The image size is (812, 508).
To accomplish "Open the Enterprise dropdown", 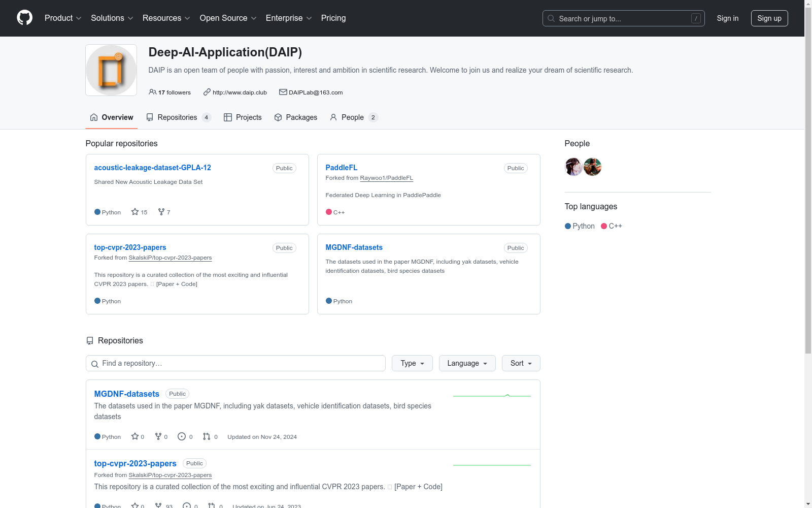I will [288, 18].
